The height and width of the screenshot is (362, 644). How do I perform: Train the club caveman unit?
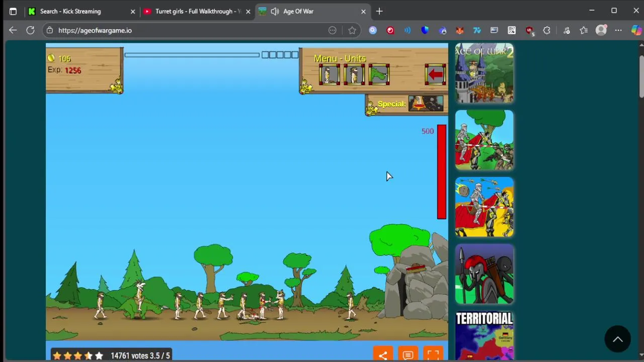[x=329, y=75]
